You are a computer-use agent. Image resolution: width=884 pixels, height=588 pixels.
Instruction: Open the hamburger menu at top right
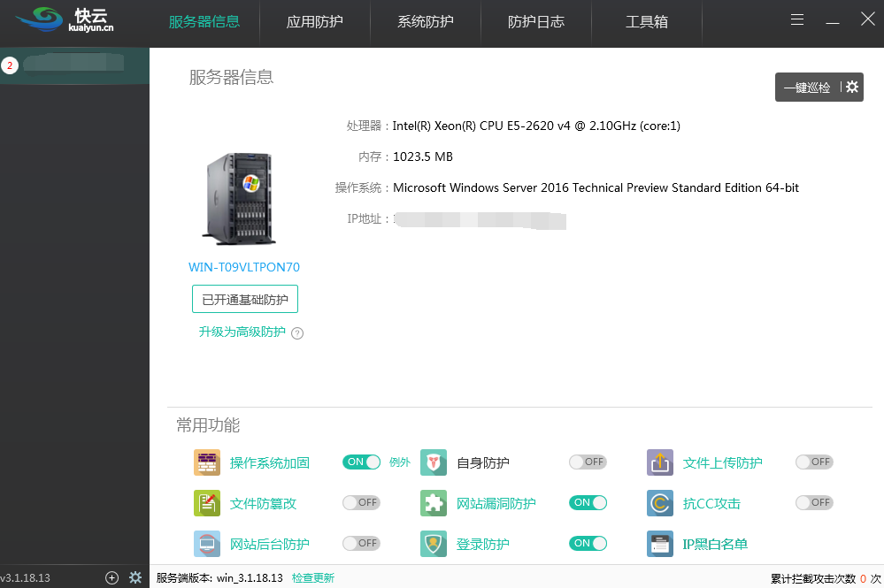tap(796, 19)
